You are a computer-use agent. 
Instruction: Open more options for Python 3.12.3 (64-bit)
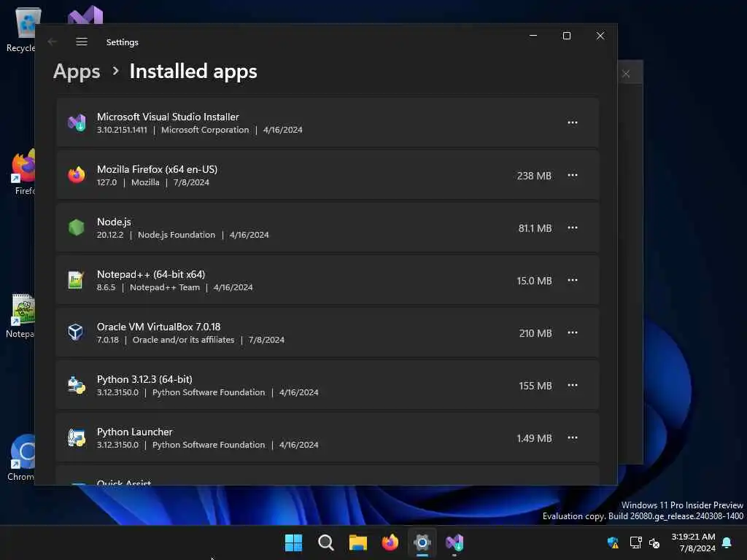[572, 385]
